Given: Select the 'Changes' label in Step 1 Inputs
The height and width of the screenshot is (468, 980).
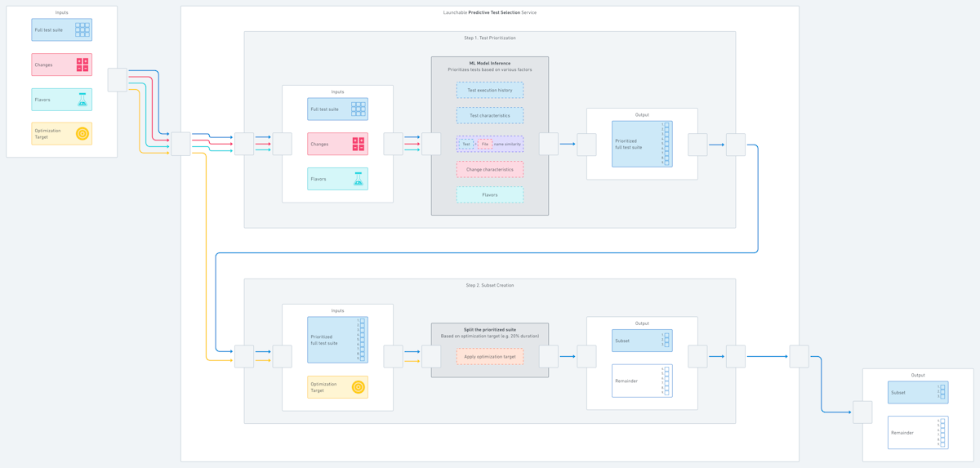Looking at the screenshot, I should coord(319,145).
